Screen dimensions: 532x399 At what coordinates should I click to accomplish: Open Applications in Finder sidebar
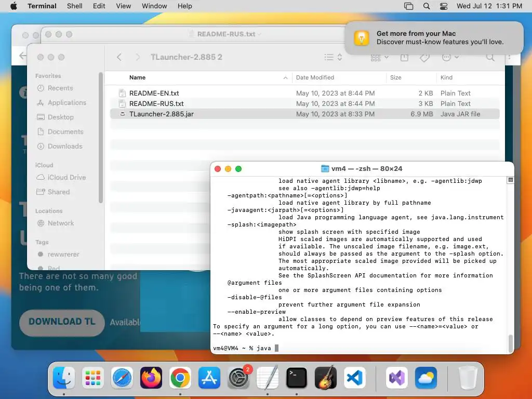(62, 102)
